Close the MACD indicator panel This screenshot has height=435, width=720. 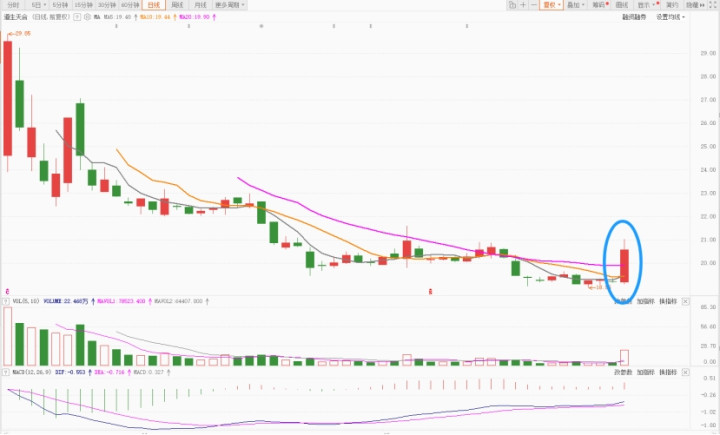685,372
